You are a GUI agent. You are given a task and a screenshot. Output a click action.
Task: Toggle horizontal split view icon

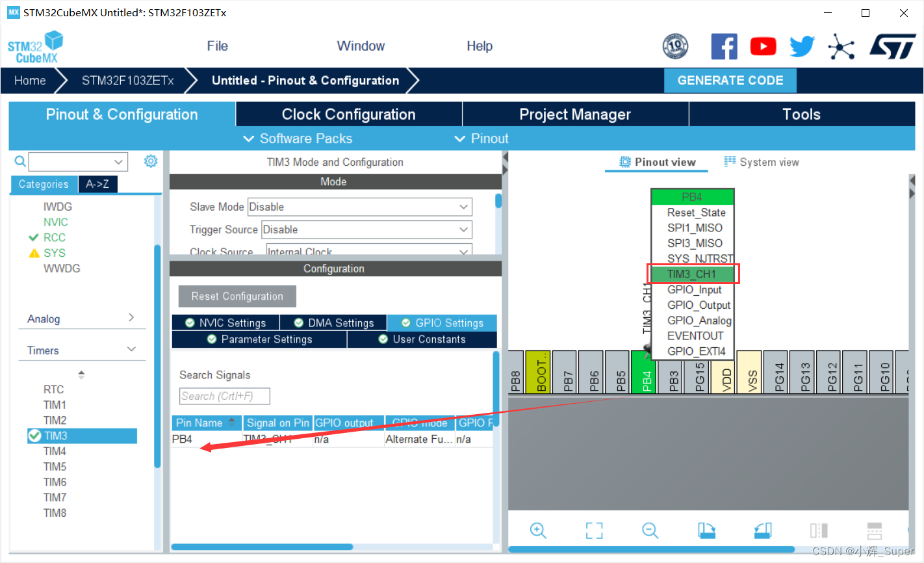pos(875,530)
